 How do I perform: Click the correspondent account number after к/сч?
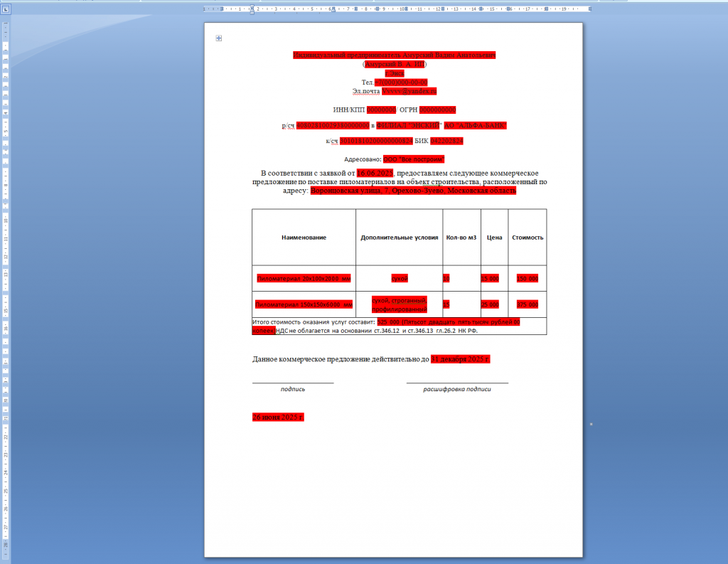(376, 141)
